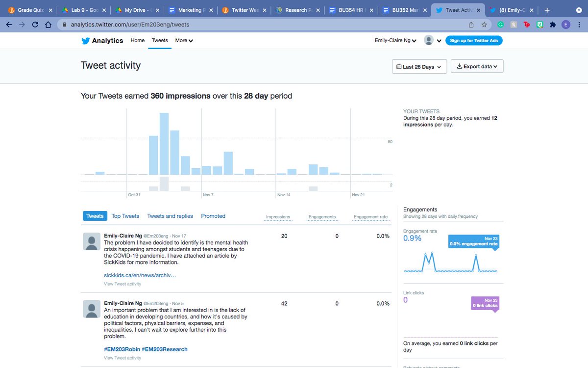Select the Tweets nav item in header
This screenshot has height=368, width=588.
coord(160,41)
